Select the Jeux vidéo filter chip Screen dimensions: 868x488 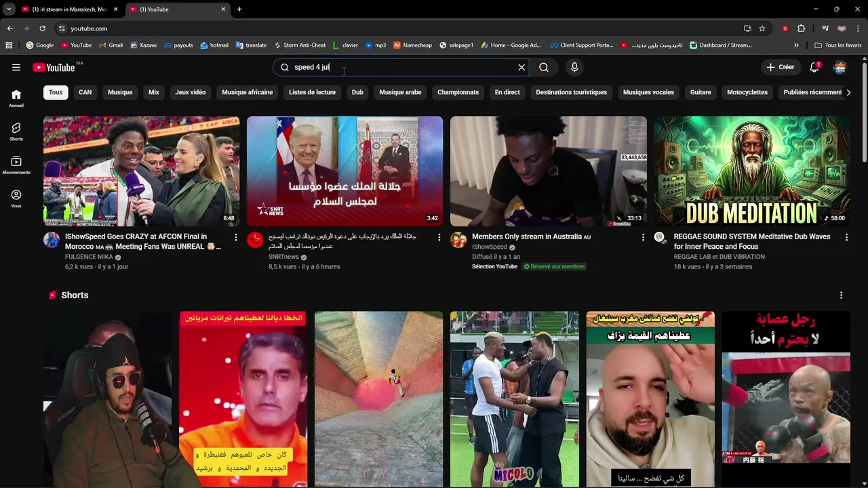(x=191, y=92)
